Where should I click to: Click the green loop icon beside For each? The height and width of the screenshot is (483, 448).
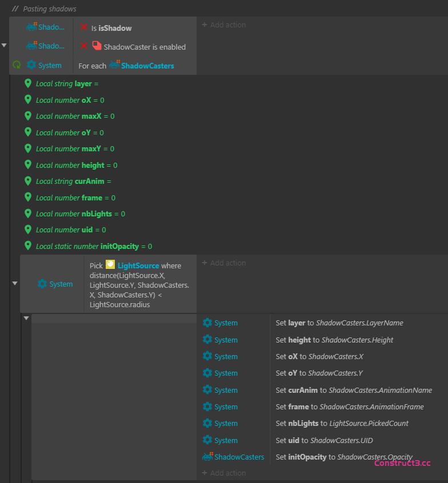click(x=17, y=65)
